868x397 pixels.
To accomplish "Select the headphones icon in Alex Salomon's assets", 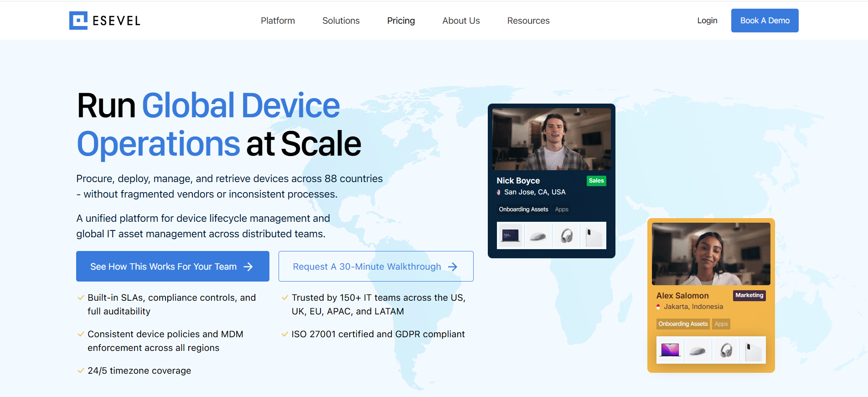I will 726,350.
